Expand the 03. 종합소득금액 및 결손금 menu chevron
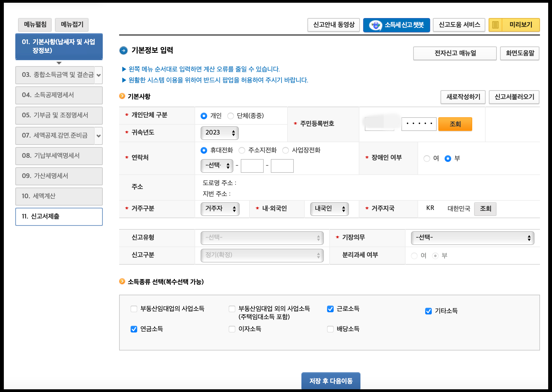Image resolution: width=552 pixels, height=392 pixels. [x=99, y=75]
